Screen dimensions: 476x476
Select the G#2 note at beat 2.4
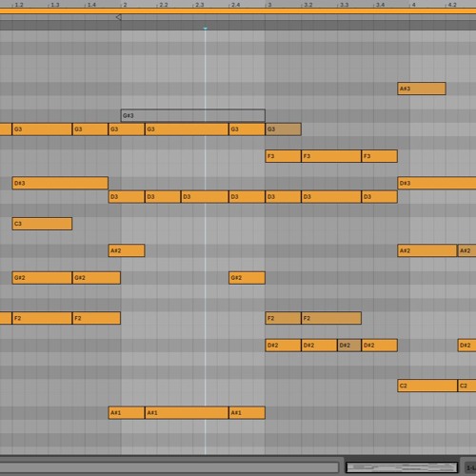(247, 278)
